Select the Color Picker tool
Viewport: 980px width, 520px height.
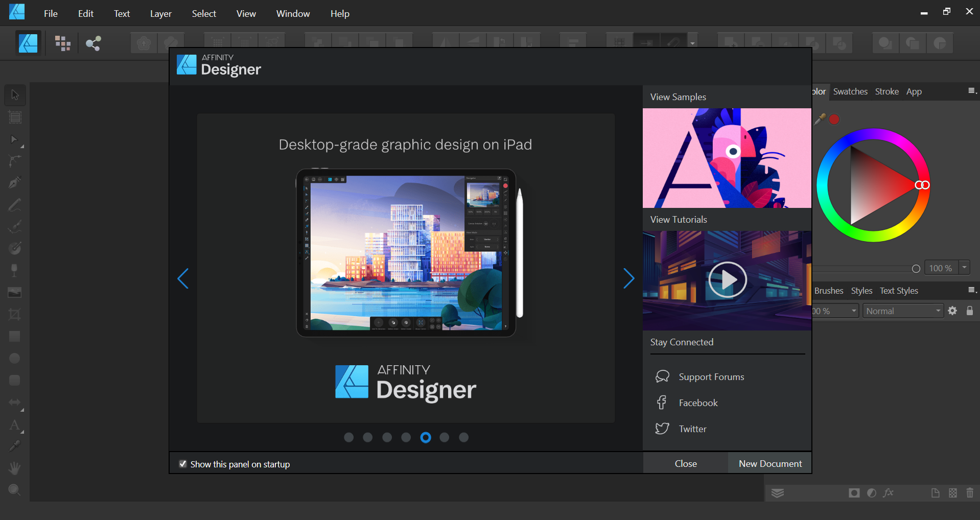coord(15,446)
